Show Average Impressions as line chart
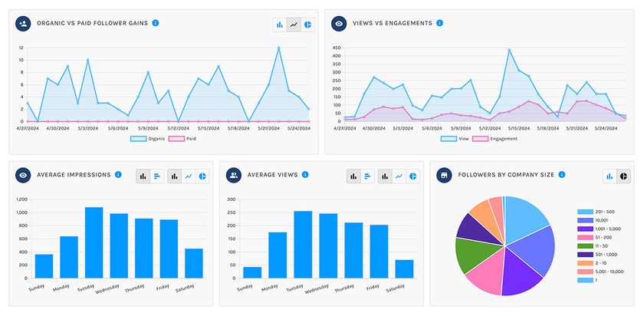644x316 pixels. [189, 176]
